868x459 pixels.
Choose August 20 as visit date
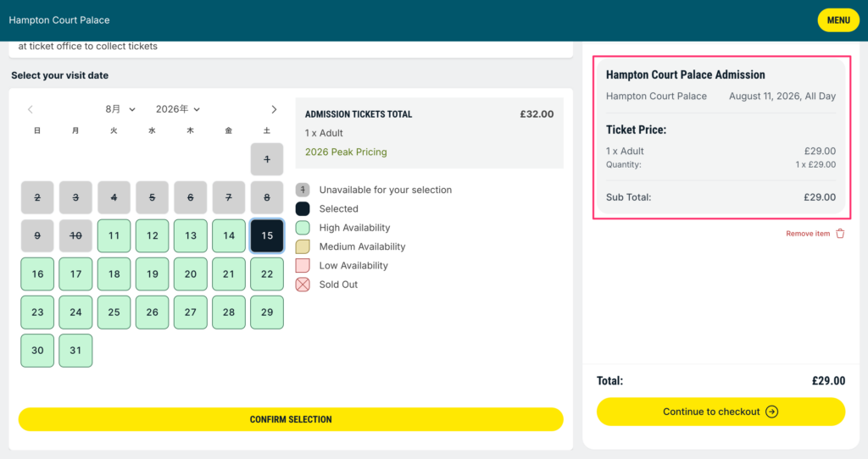coord(191,274)
